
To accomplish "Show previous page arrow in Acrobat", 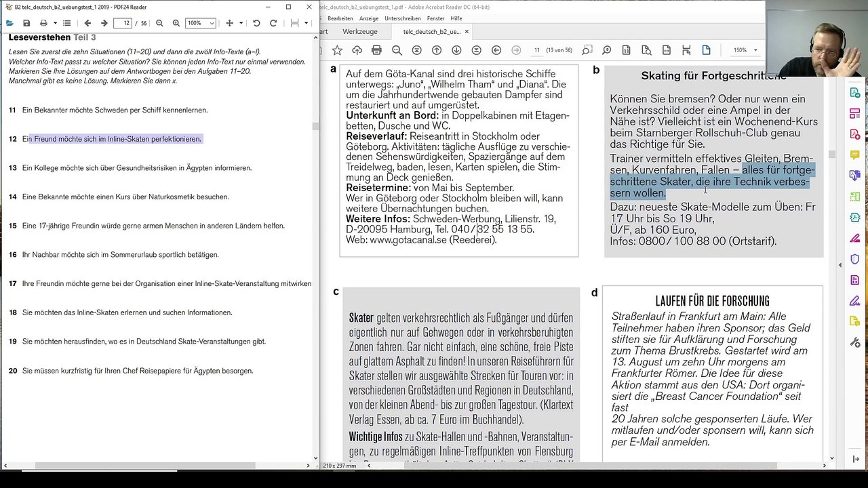I will [x=436, y=50].
